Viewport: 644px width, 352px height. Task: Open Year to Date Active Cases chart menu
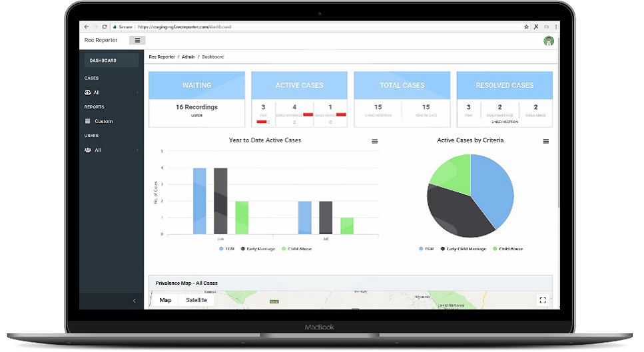(374, 141)
